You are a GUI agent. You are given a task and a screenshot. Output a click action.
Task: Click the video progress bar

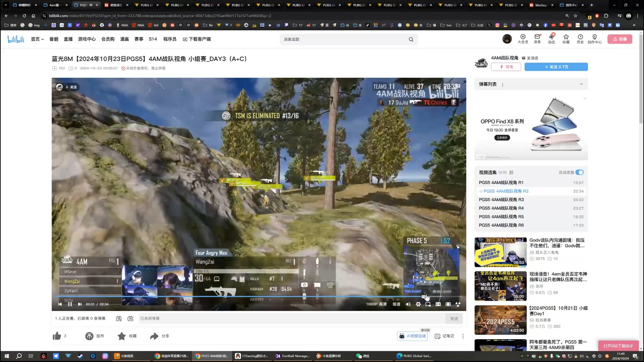click(259, 296)
